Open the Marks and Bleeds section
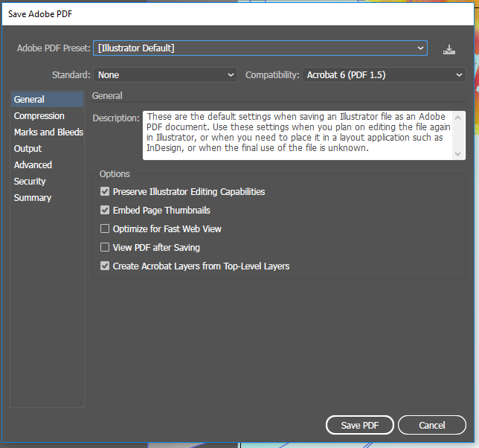479x448 pixels. click(48, 132)
